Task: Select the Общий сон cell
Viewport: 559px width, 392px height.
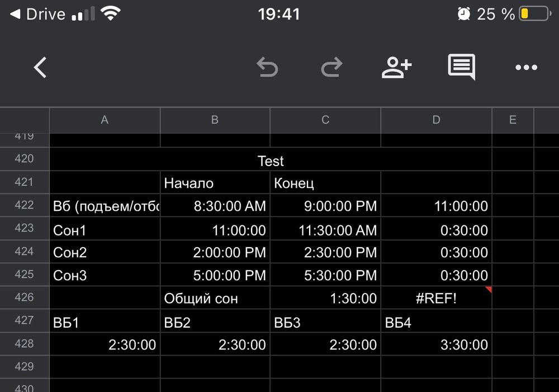Action: pyautogui.click(x=215, y=298)
